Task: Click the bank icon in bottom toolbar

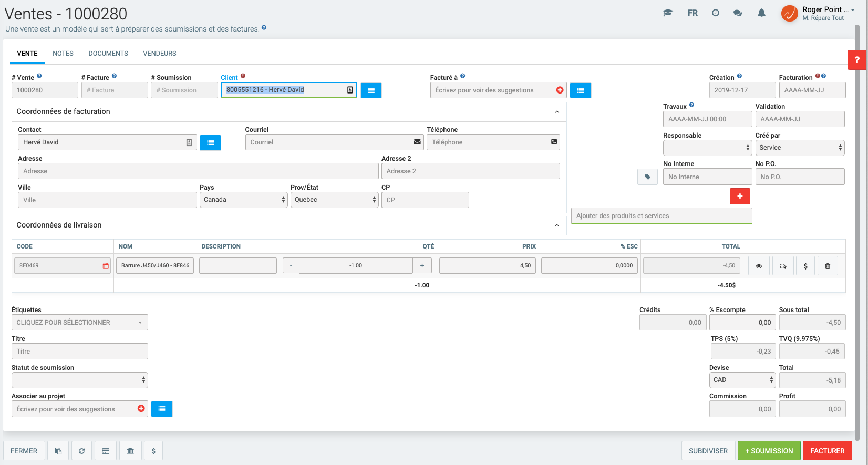Action: point(130,451)
